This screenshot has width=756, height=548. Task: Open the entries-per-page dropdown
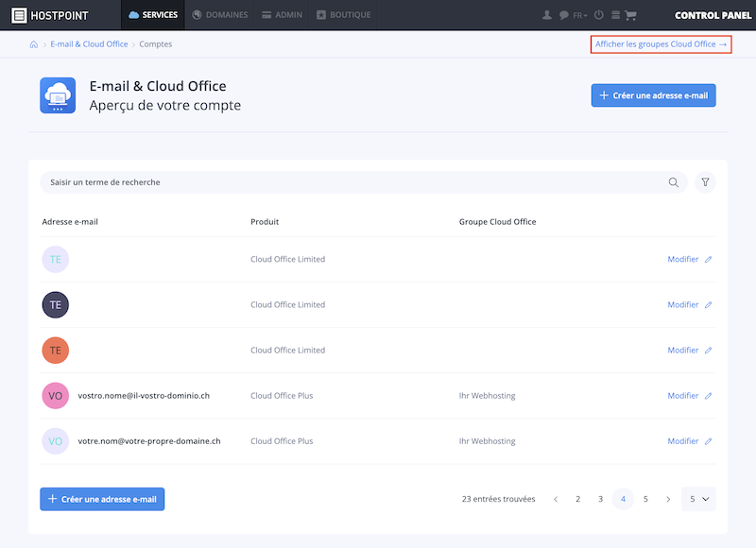click(698, 499)
